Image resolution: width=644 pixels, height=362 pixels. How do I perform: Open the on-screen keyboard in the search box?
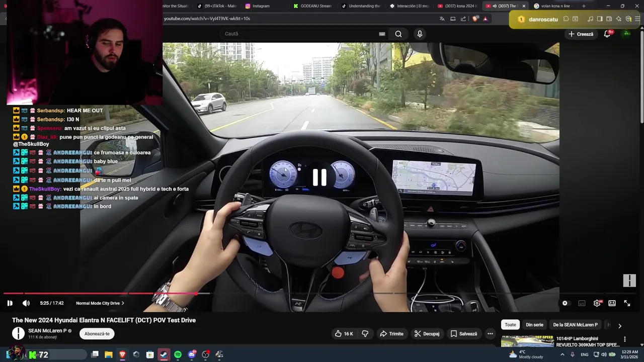coord(382,34)
